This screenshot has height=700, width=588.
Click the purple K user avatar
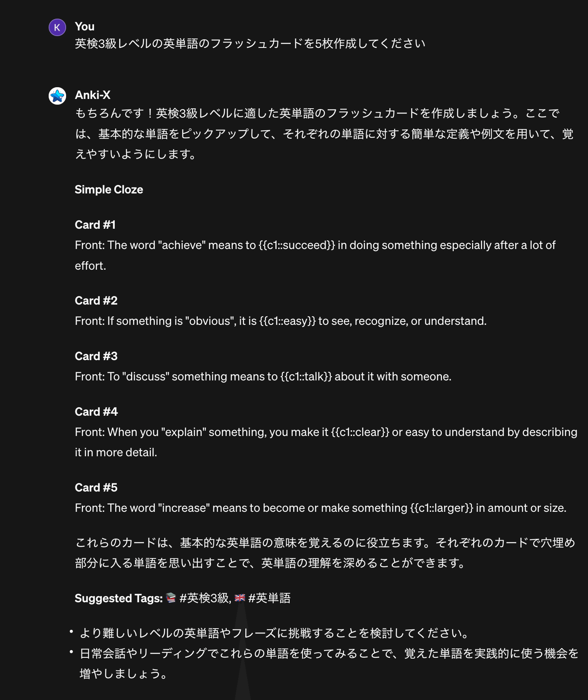pos(57,28)
